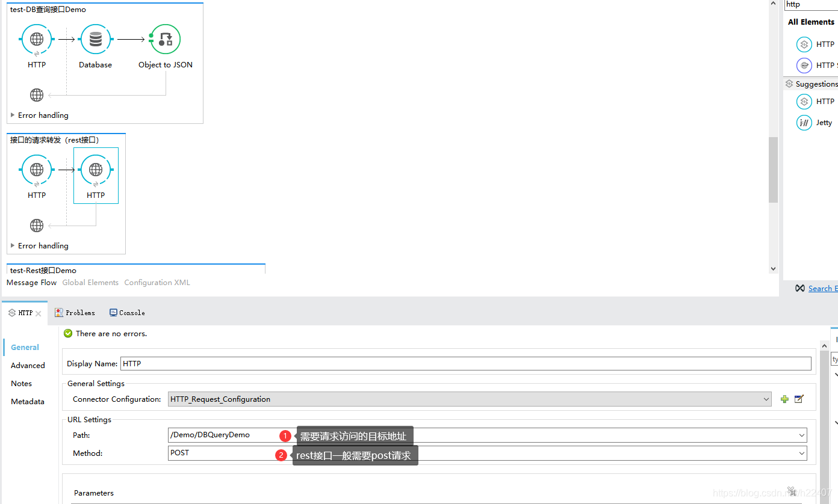
Task: Click the Suggestions section icon
Action: (x=789, y=84)
